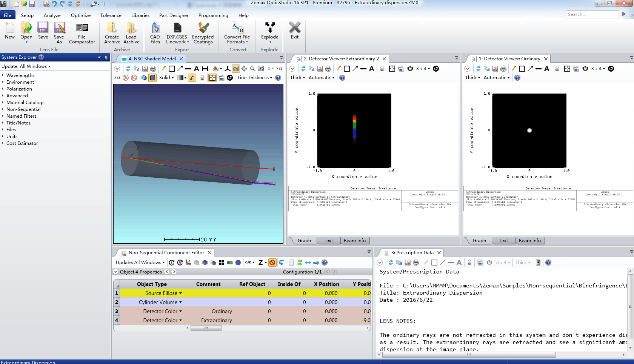The width and height of the screenshot is (634, 364).
Task: Select the Extraordinary comment cell in row 4
Action: [208, 320]
